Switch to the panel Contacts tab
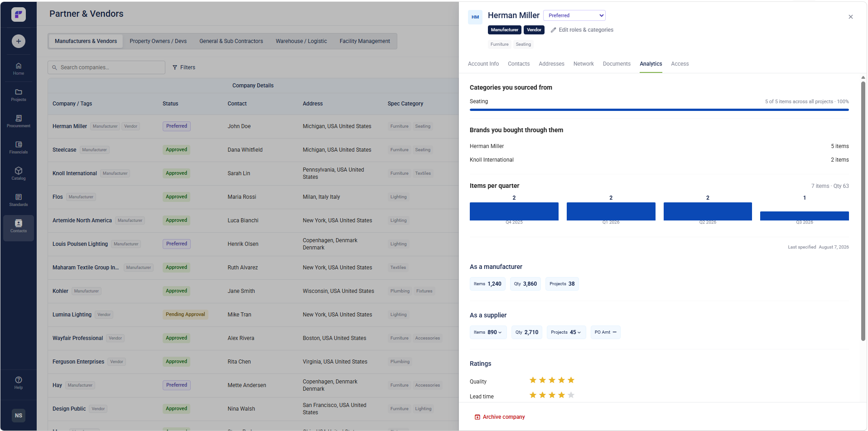 coord(519,64)
